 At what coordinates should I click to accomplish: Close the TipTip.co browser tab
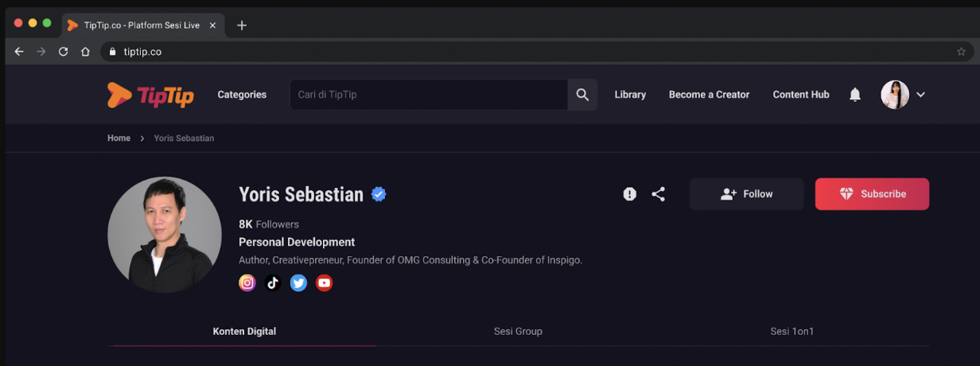(212, 25)
